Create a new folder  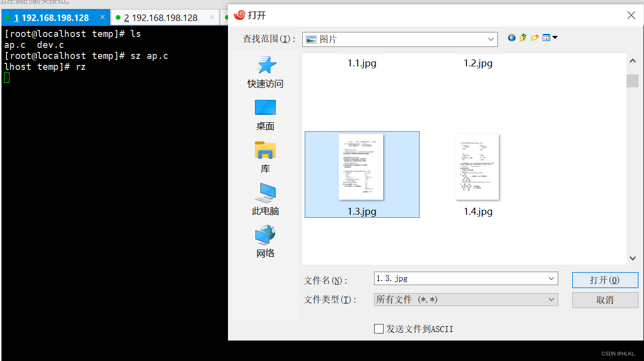pos(535,37)
